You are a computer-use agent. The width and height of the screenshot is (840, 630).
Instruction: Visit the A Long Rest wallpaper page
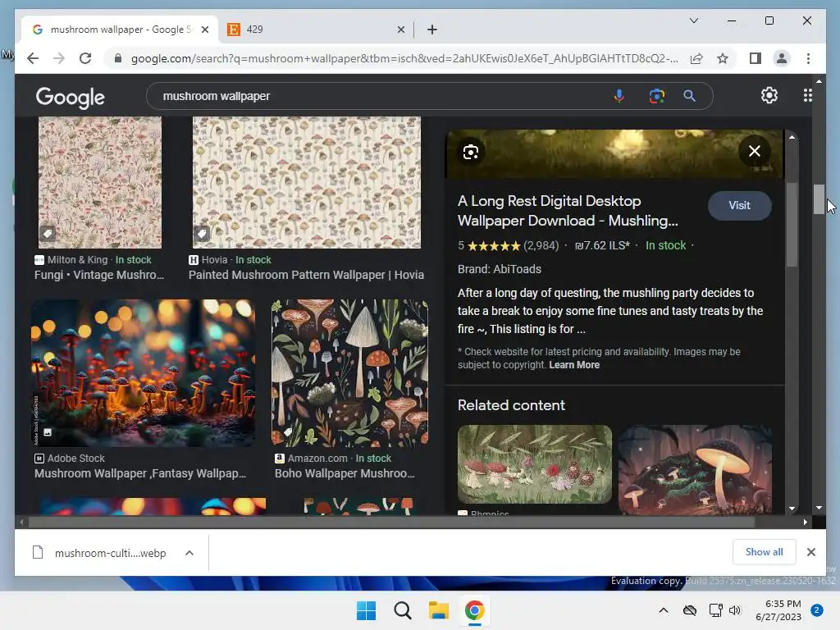click(x=739, y=205)
